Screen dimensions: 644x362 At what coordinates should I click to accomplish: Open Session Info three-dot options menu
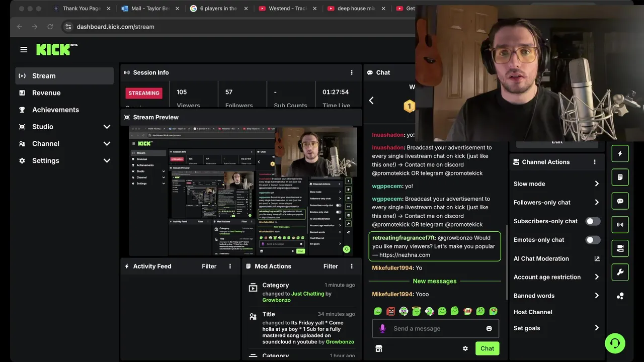(x=352, y=72)
